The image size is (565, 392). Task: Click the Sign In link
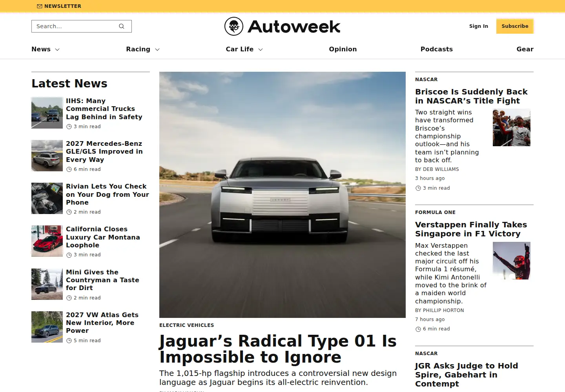pyautogui.click(x=479, y=26)
